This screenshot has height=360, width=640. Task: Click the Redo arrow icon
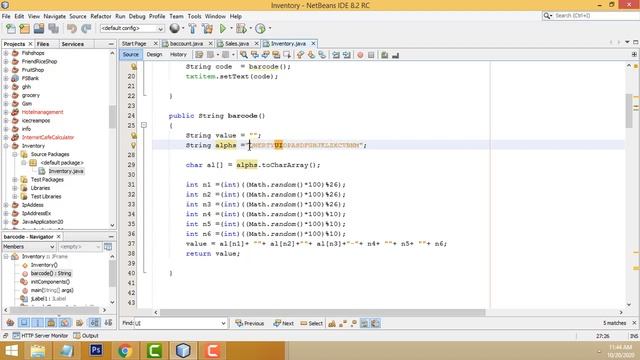pos(86,29)
